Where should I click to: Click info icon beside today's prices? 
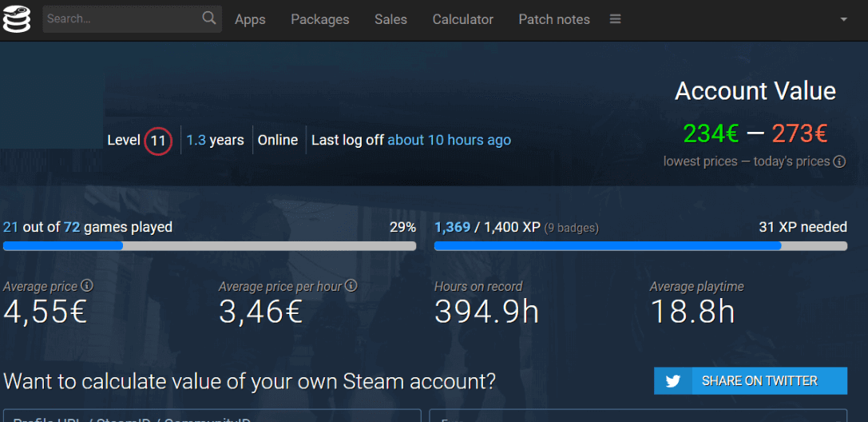[839, 161]
